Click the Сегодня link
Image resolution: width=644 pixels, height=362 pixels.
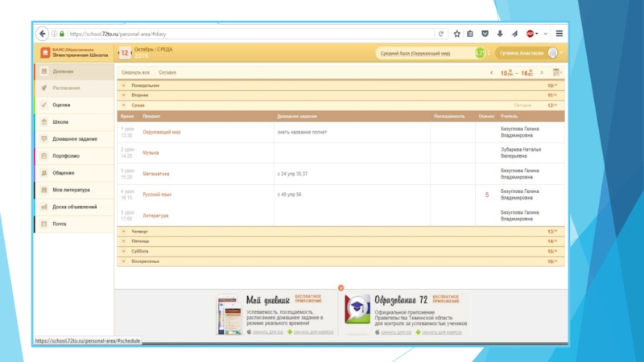[167, 72]
